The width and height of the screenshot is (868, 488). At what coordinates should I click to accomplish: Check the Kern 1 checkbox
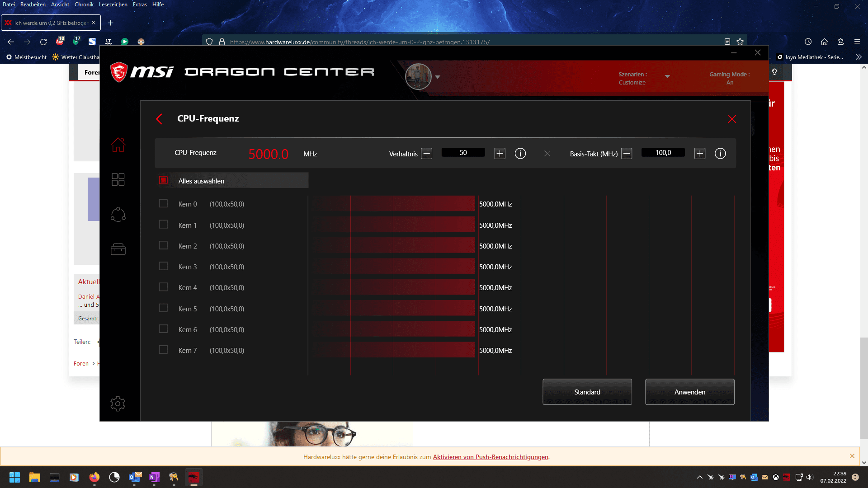point(163,225)
